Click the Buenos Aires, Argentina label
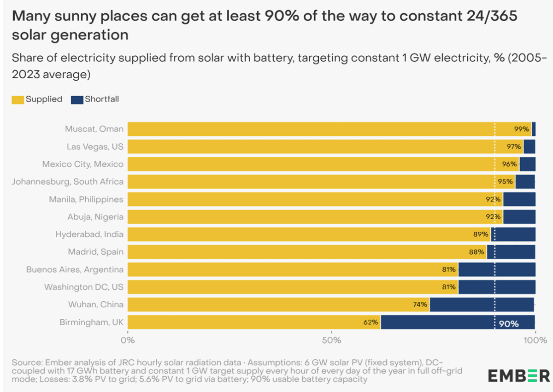This screenshot has width=553, height=392. pyautogui.click(x=75, y=269)
